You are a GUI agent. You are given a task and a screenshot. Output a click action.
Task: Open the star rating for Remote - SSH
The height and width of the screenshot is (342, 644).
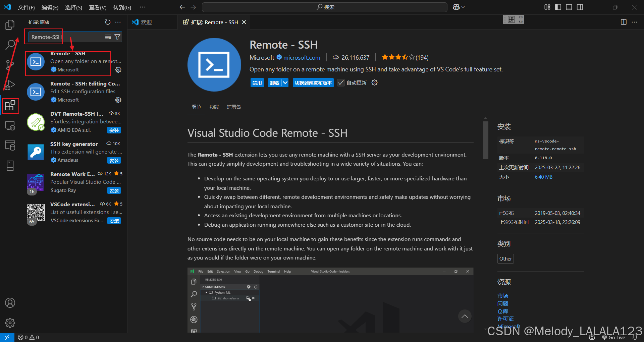pyautogui.click(x=405, y=57)
